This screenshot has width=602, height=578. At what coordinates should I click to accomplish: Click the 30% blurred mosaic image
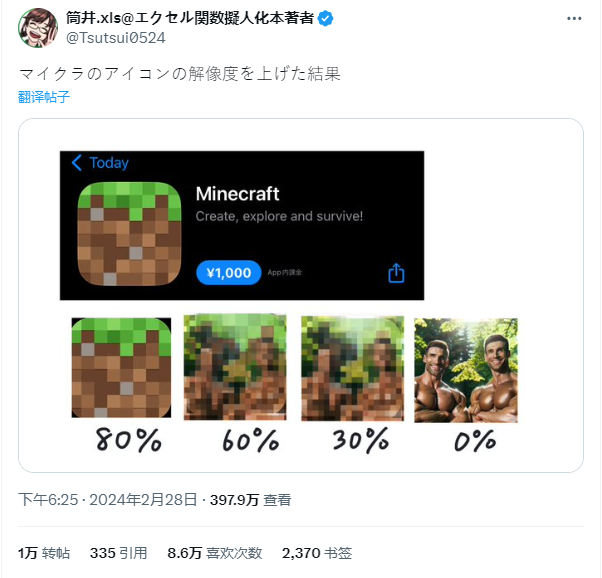(x=352, y=368)
